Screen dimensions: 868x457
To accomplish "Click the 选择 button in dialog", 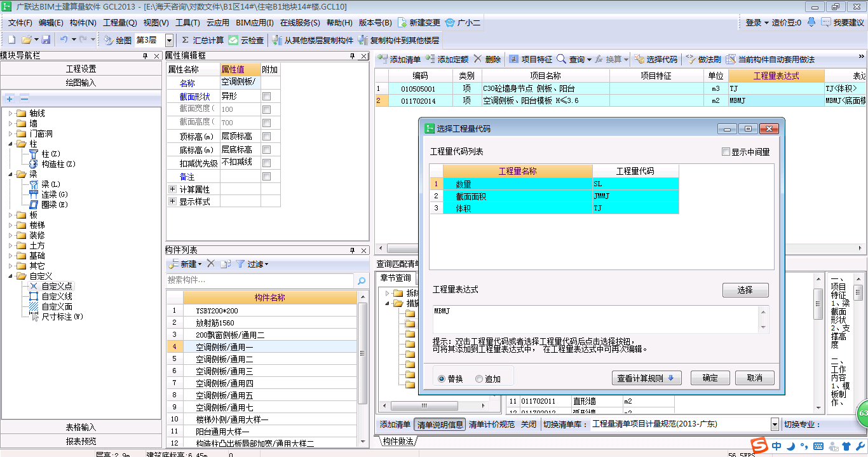I will pyautogui.click(x=745, y=290).
